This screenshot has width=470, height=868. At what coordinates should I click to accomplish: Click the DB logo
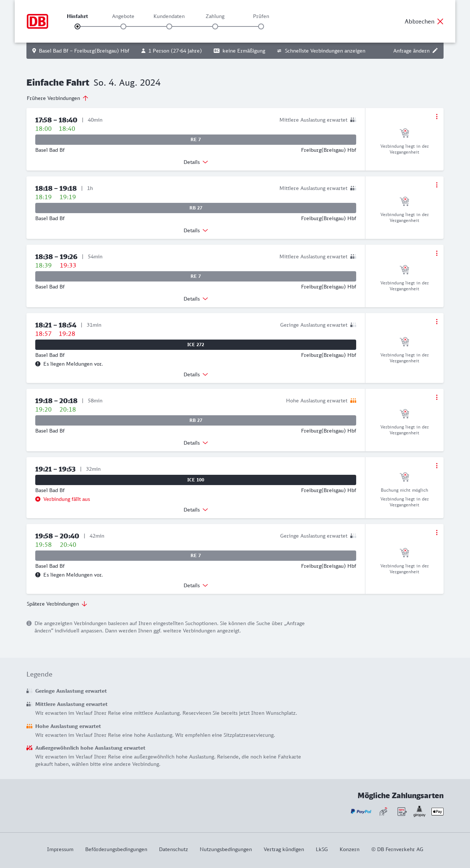(x=37, y=21)
